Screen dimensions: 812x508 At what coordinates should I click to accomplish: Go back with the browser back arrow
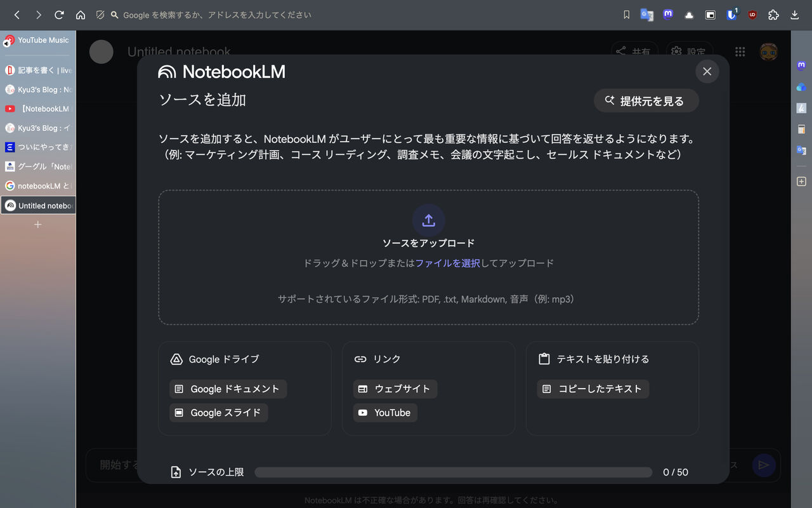17,15
